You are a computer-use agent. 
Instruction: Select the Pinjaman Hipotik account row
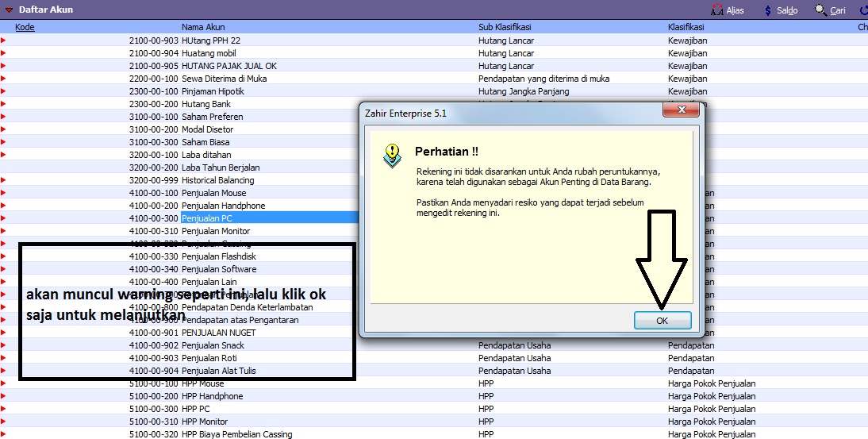point(213,91)
